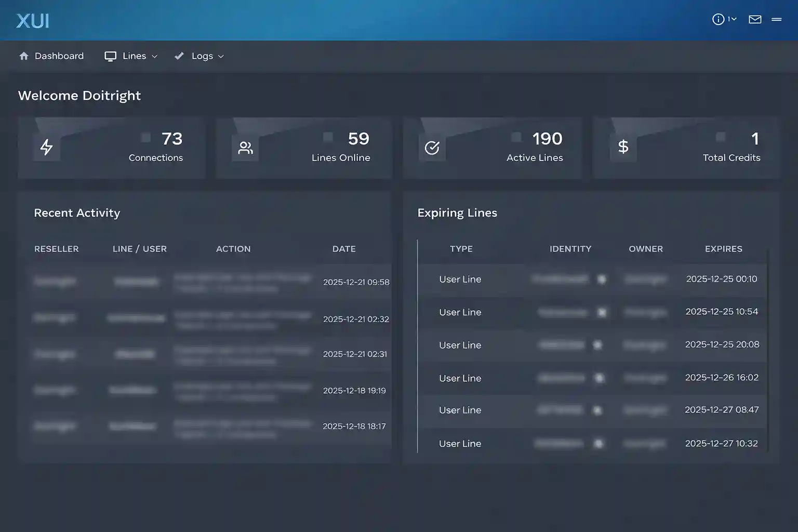Click identity icon in row expiring 2025-12-25 10:54
The height and width of the screenshot is (532, 798).
coord(602,312)
